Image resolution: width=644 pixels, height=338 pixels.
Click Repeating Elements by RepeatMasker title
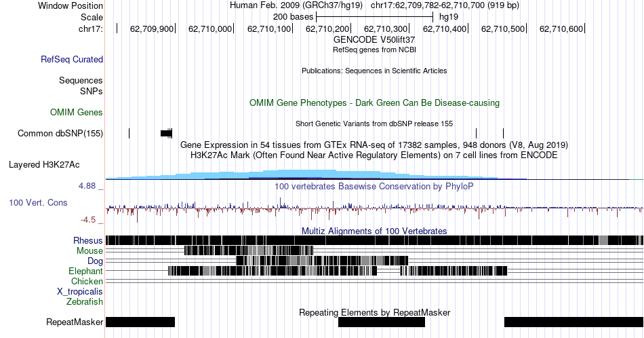click(x=374, y=312)
